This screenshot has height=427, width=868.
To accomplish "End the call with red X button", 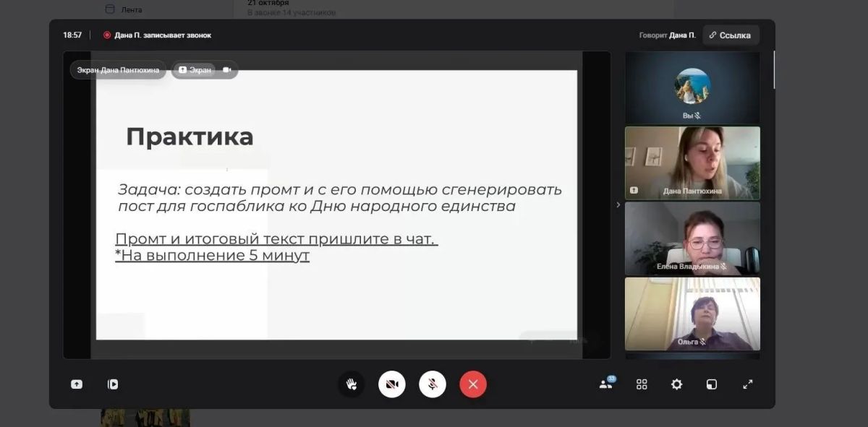I will (473, 384).
